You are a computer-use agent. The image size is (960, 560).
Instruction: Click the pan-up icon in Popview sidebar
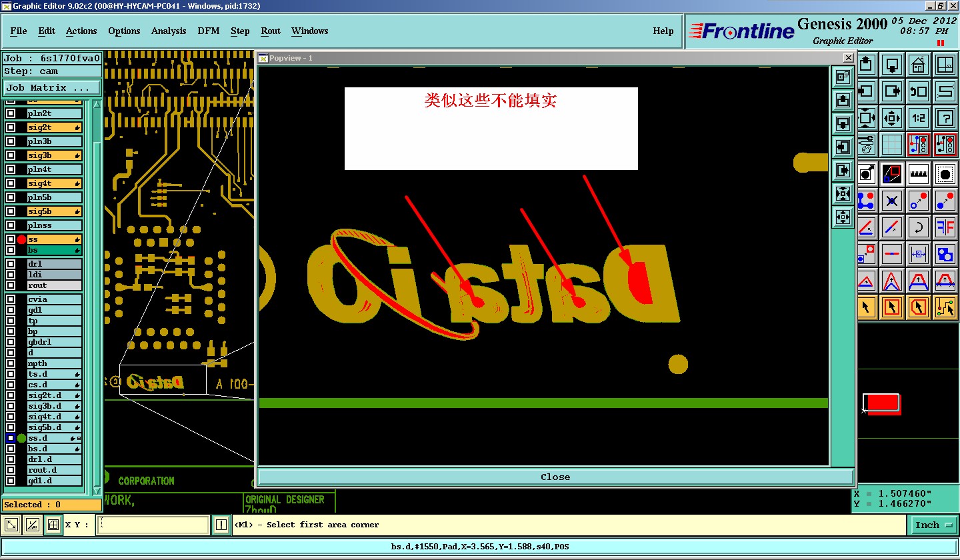tap(843, 100)
